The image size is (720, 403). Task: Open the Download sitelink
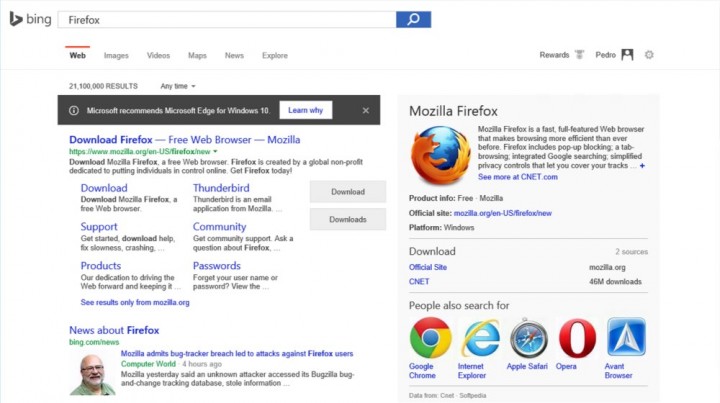(104, 188)
